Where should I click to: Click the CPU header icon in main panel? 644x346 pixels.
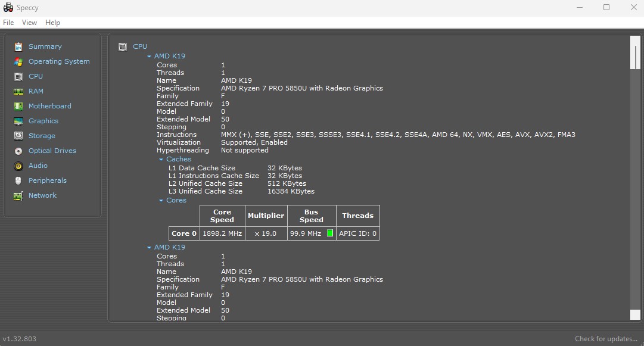tap(122, 47)
